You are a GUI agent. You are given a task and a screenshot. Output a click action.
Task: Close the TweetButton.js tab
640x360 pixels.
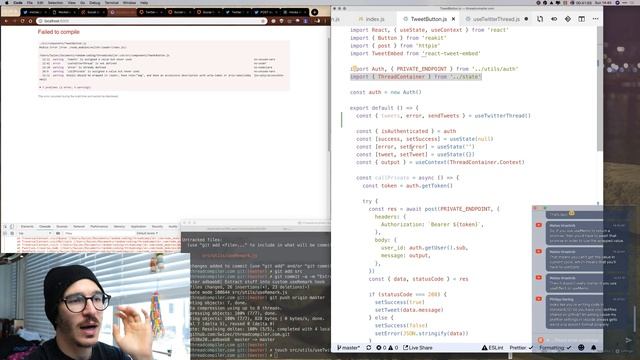tap(453, 19)
